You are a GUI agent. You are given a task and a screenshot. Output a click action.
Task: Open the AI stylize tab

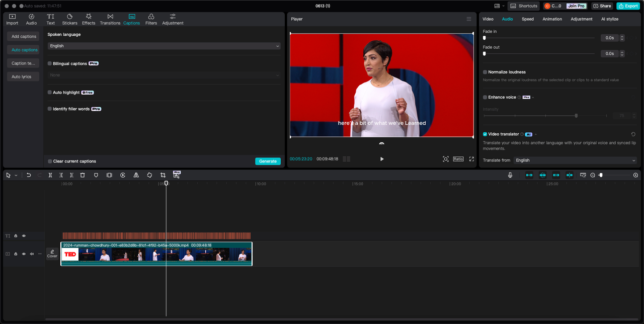(x=610, y=19)
